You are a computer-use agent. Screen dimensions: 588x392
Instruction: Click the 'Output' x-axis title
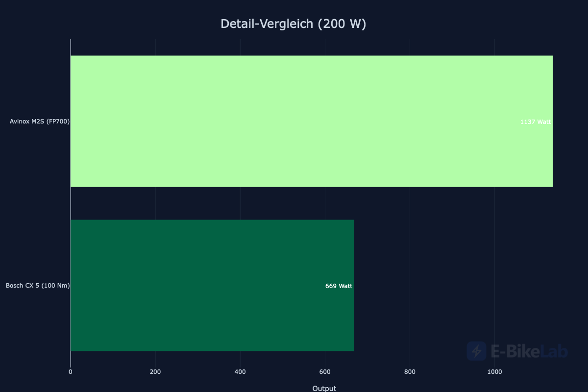(x=324, y=389)
